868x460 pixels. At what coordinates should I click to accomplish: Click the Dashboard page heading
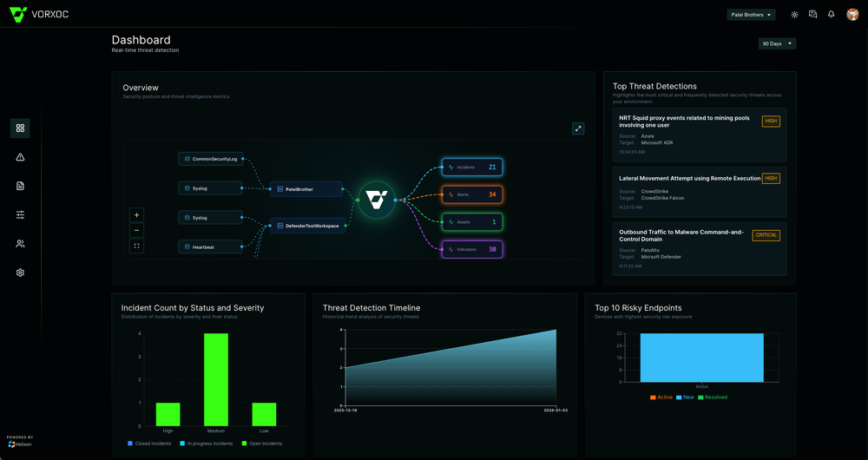[141, 40]
